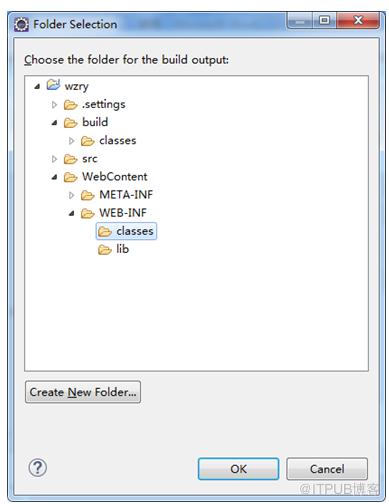Collapse the WEB-INF folder node
Screen dimensions: 389x504
pyautogui.click(x=71, y=213)
